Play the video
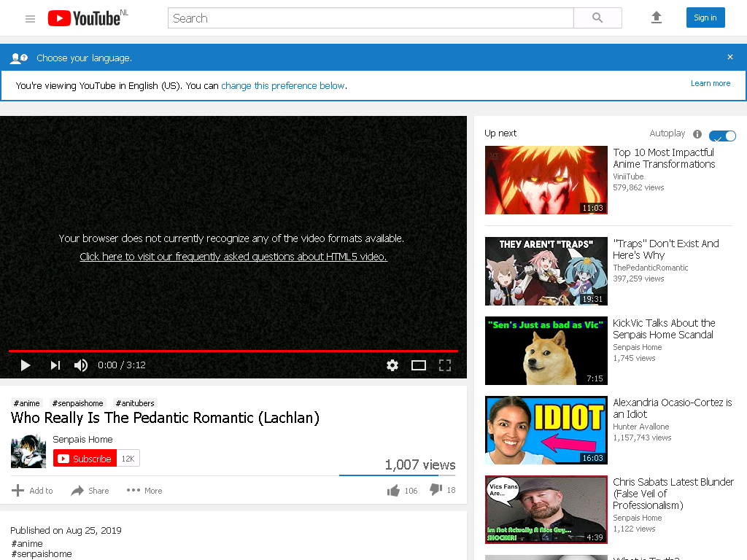 (26, 365)
